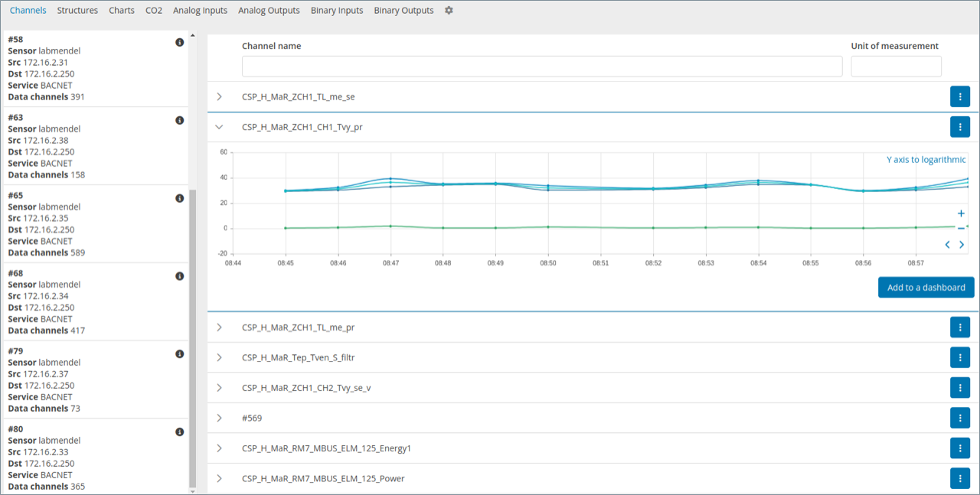This screenshot has width=980, height=495.
Task: Show info for sensor entry #58
Action: (x=180, y=43)
